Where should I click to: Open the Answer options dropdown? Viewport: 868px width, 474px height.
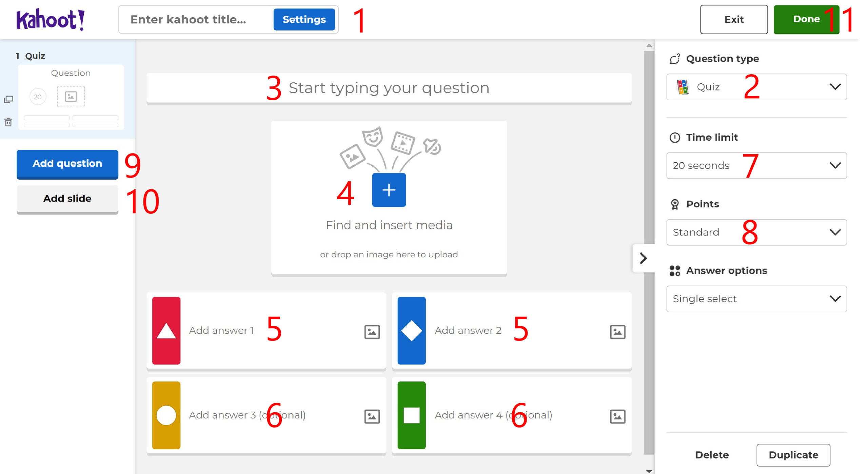click(756, 299)
